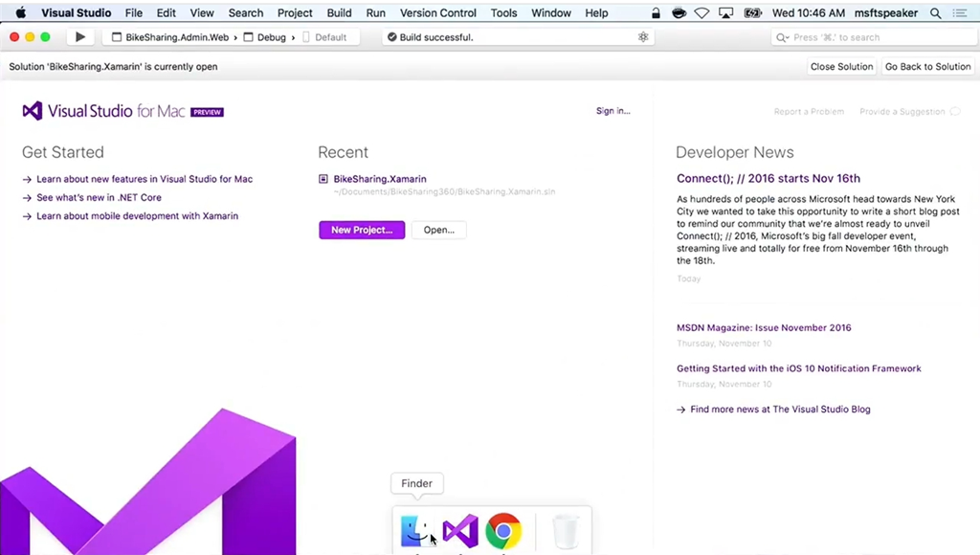Click the New Project... button

pos(362,230)
